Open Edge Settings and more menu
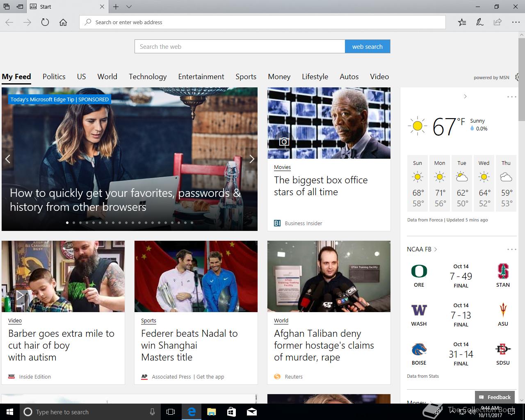 coord(516,23)
